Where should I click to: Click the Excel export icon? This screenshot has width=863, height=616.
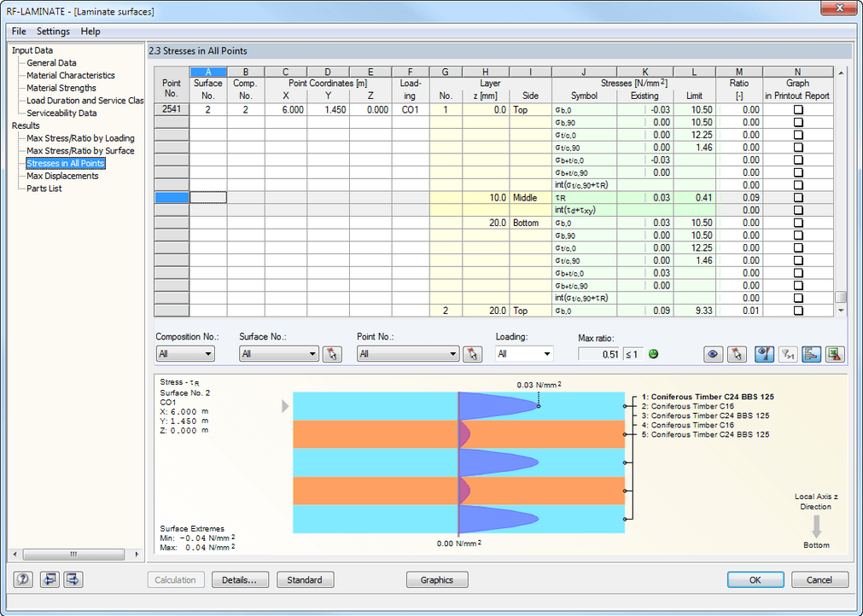coord(835,354)
